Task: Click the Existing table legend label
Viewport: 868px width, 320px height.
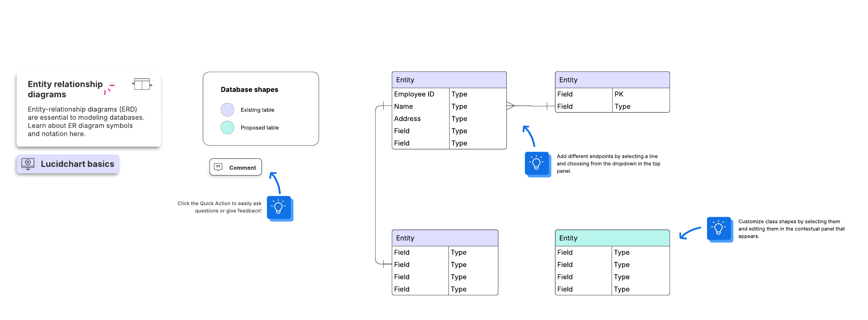Action: [x=258, y=110]
